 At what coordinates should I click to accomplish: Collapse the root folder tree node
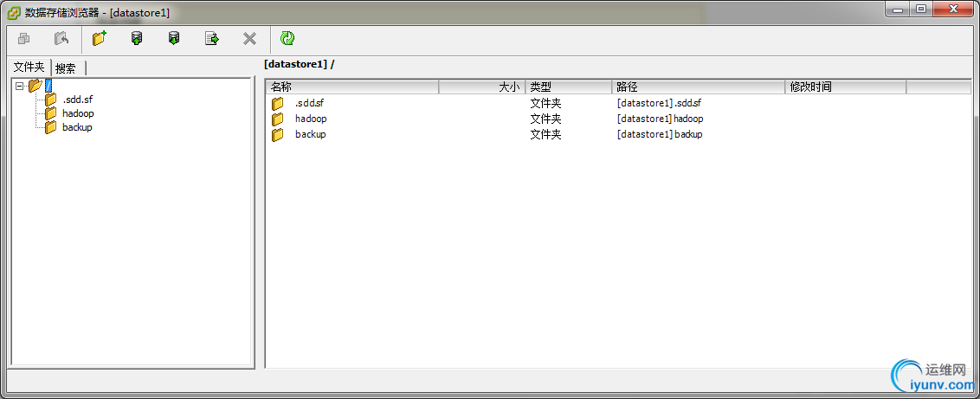point(19,87)
